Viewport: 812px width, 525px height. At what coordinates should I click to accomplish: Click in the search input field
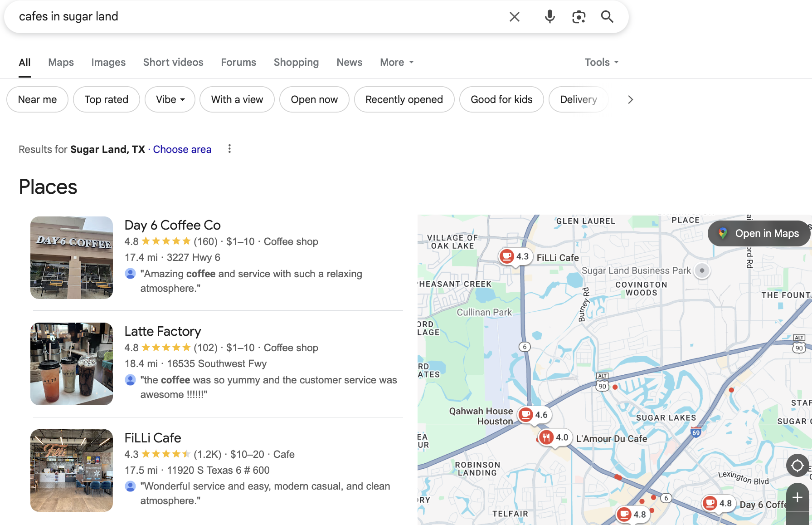pyautogui.click(x=258, y=17)
